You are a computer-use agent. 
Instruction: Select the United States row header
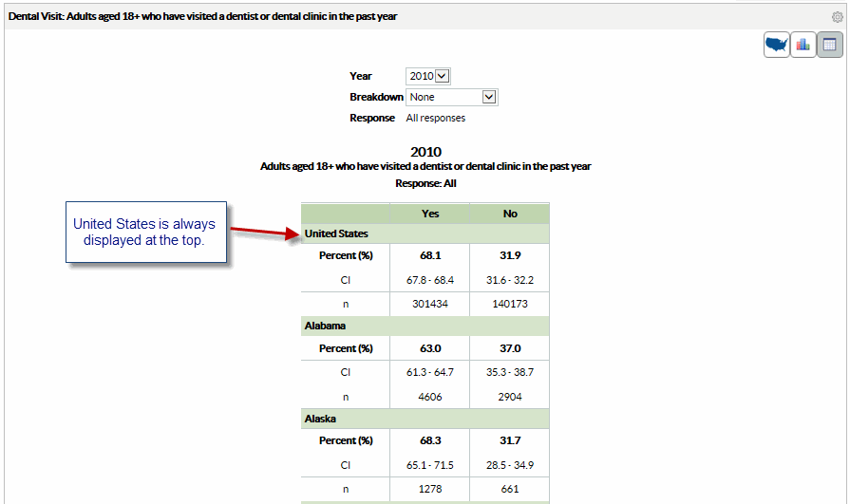(336, 233)
